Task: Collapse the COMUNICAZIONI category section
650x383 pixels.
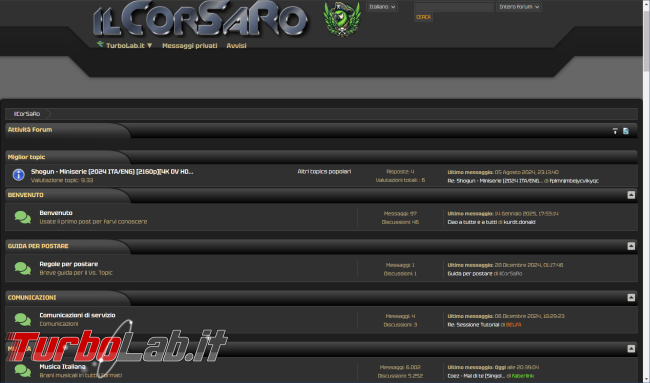Action: coord(631,298)
